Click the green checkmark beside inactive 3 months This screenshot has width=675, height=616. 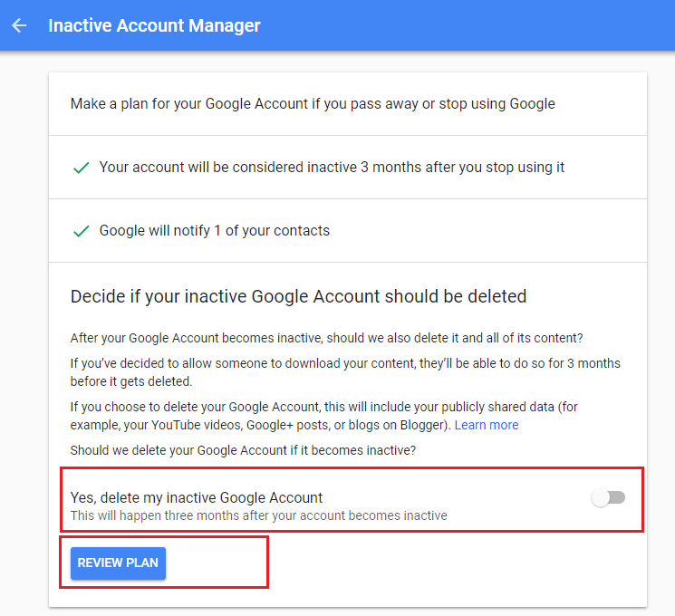81,168
